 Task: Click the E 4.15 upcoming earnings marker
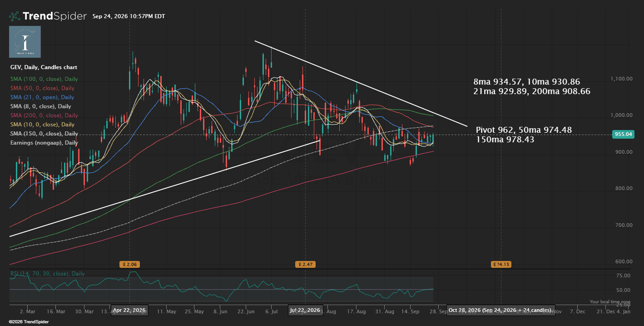pos(501,264)
